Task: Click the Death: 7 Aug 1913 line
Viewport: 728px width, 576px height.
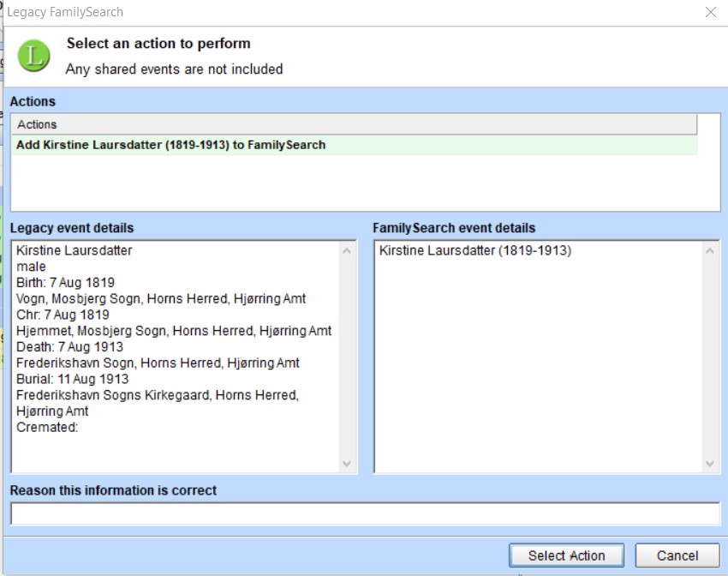Action: coord(69,347)
